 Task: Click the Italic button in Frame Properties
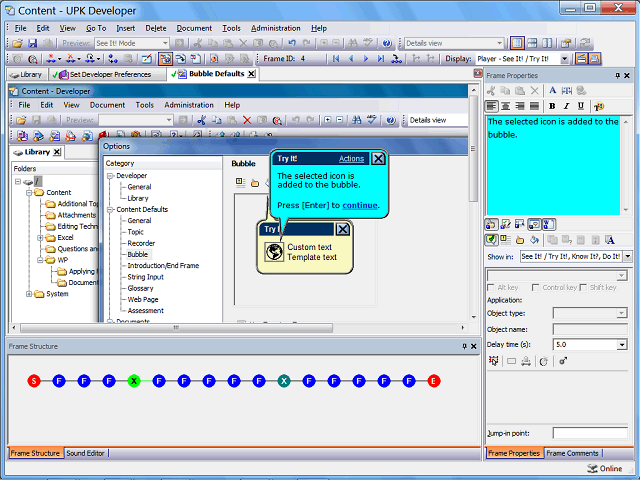[x=566, y=106]
